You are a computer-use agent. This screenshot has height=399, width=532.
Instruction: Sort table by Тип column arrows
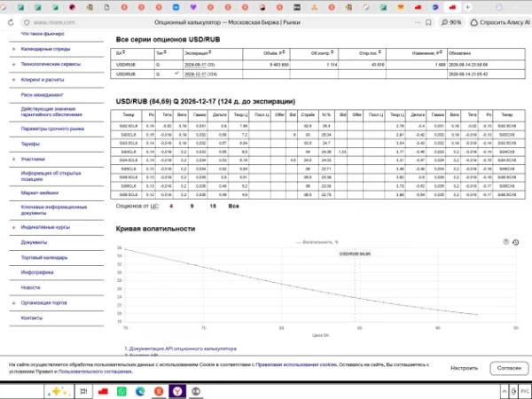click(x=165, y=52)
